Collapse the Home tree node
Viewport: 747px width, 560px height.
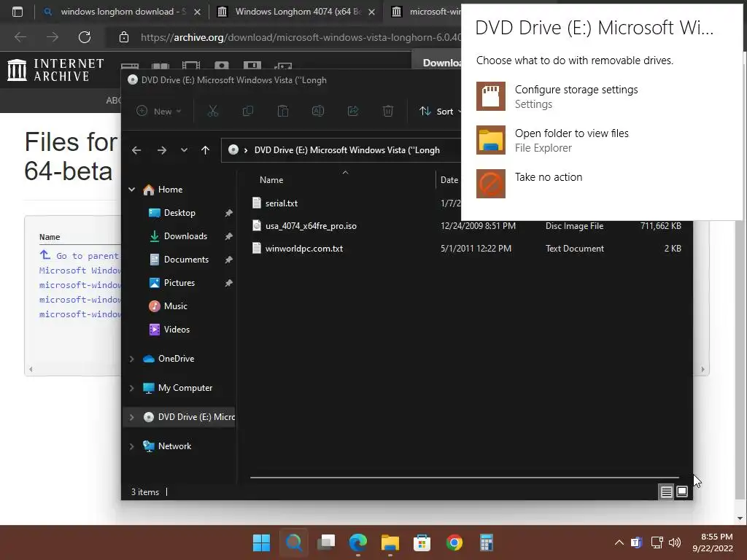tap(132, 190)
